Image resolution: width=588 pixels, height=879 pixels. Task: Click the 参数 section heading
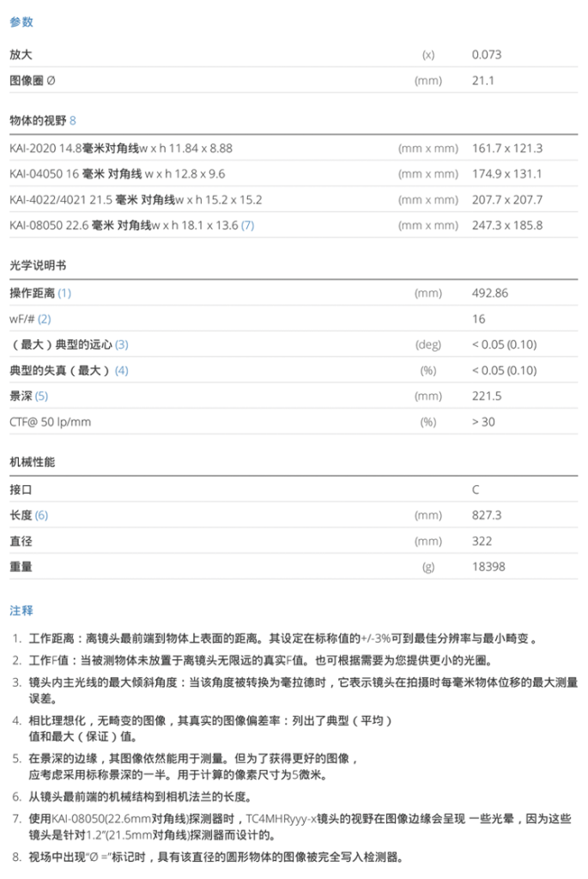(x=21, y=21)
